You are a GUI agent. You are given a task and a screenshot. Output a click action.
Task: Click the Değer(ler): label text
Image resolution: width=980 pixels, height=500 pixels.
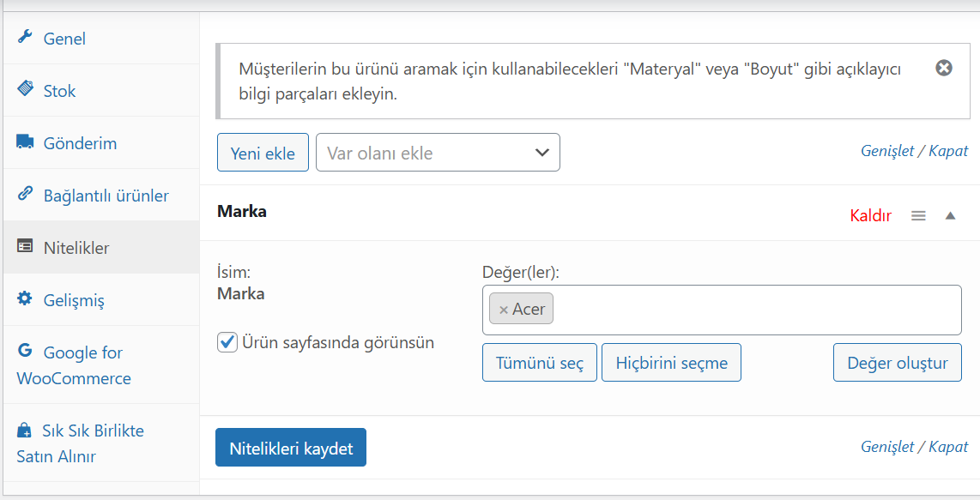tap(521, 273)
